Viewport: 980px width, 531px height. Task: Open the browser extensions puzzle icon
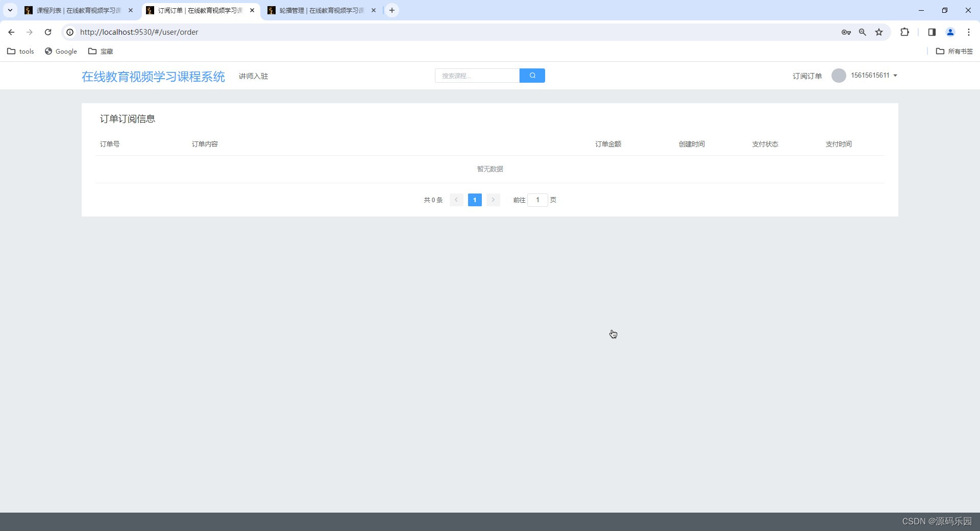coord(905,32)
